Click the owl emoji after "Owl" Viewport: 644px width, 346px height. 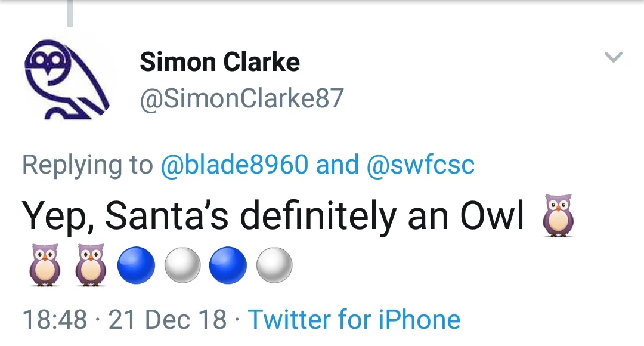(556, 215)
